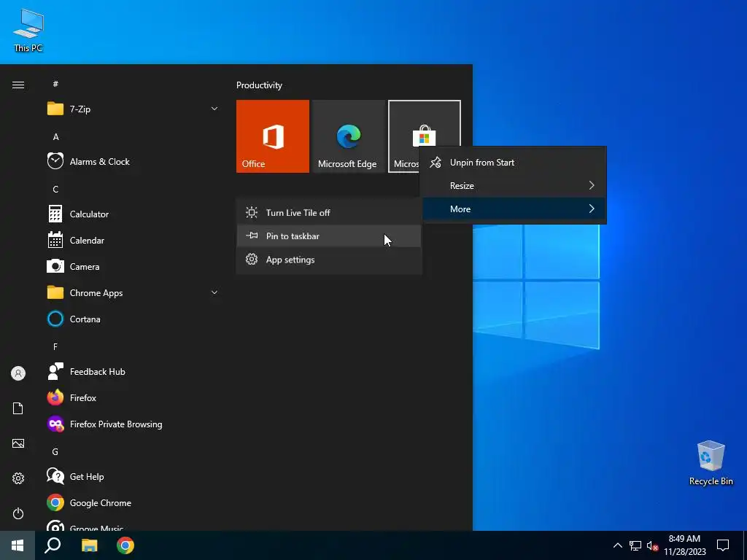Select the More submenu entry
The width and height of the screenshot is (747, 560).
(x=514, y=209)
